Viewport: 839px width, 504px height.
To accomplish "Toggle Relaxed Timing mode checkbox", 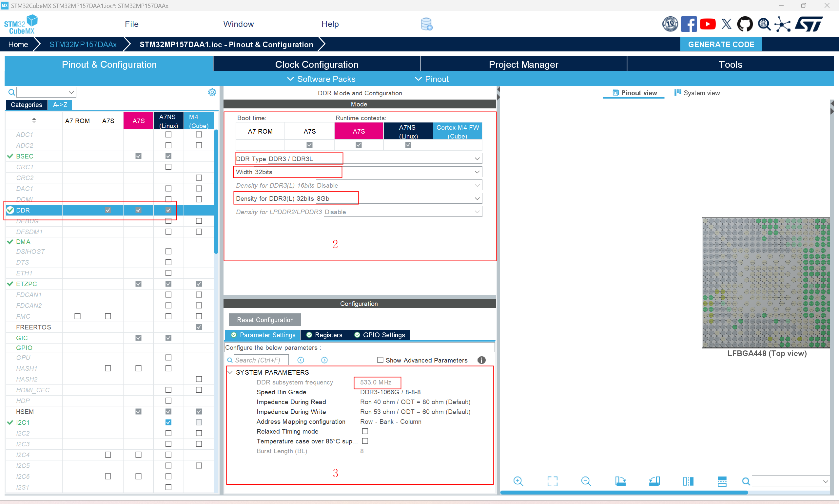I will coord(365,431).
